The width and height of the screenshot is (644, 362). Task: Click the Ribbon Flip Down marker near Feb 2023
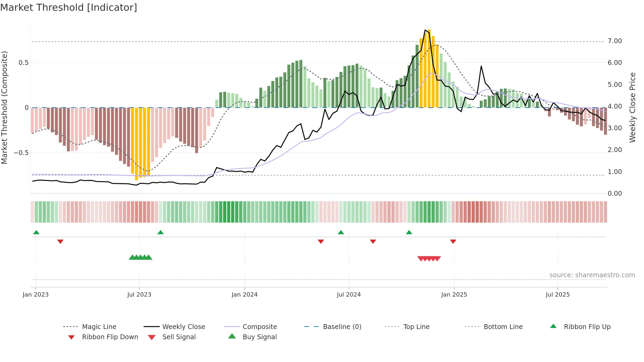60,242
